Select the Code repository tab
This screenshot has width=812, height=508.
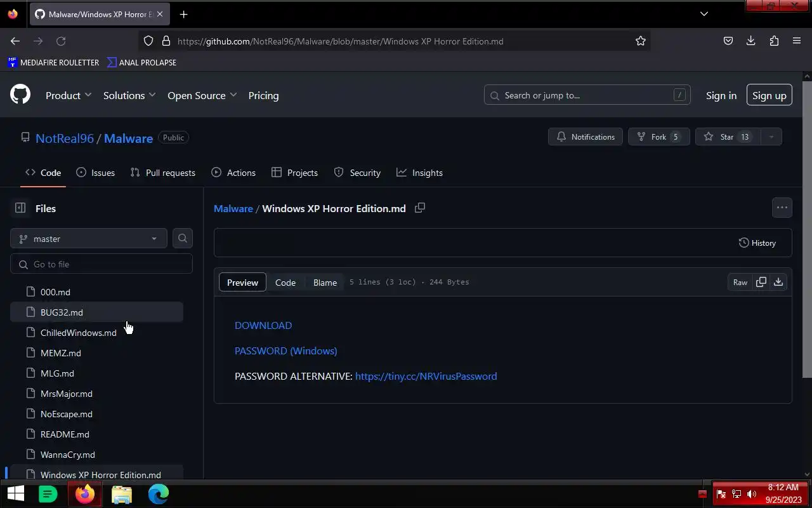43,173
